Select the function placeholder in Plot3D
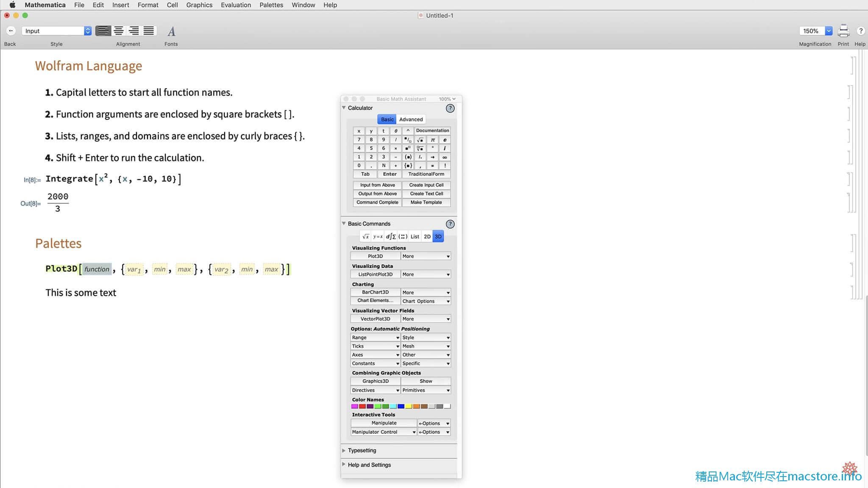Image resolution: width=868 pixels, height=488 pixels. tap(97, 269)
